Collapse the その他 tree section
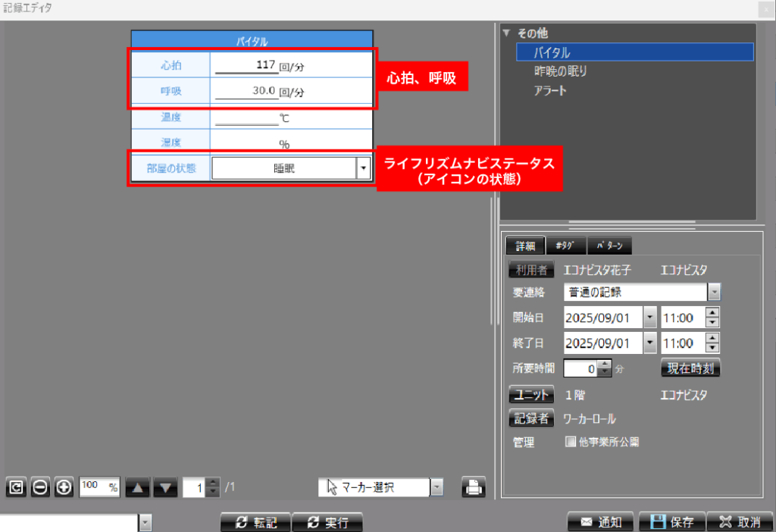 (507, 33)
